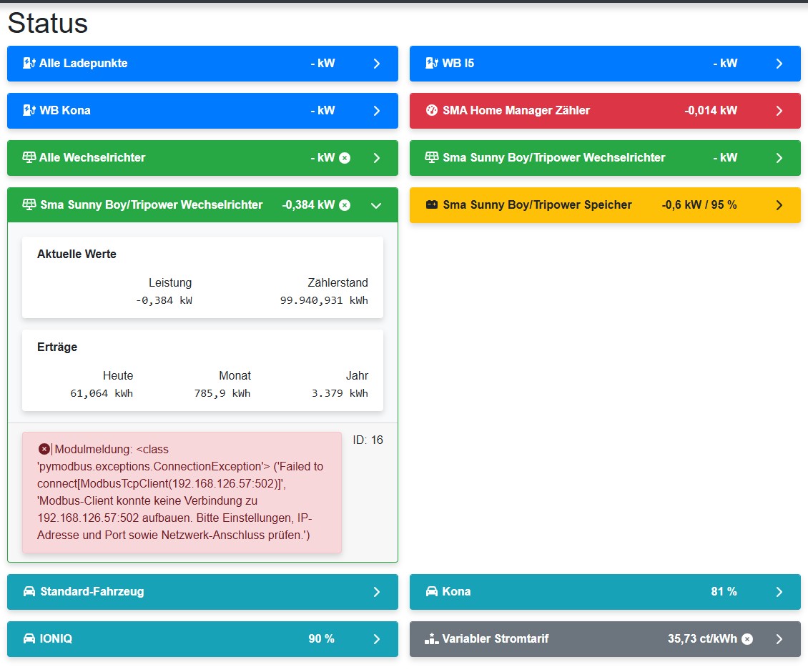
Task: Click error icon on Alle Wechselrichter row
Action: pyautogui.click(x=345, y=158)
